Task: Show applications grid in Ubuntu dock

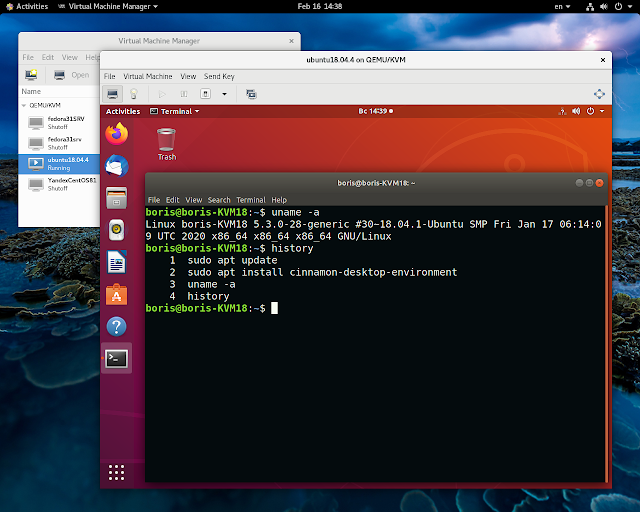Action: tap(117, 472)
